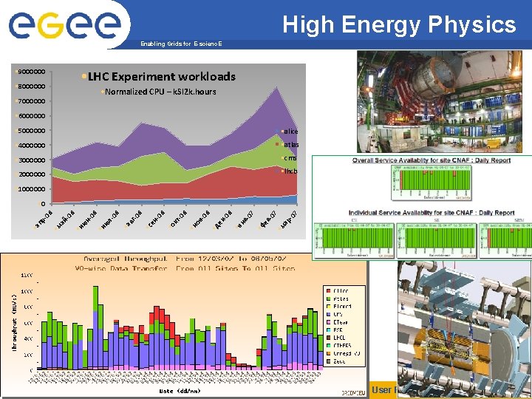Click the 8000000 y-axis label

coord(32,86)
